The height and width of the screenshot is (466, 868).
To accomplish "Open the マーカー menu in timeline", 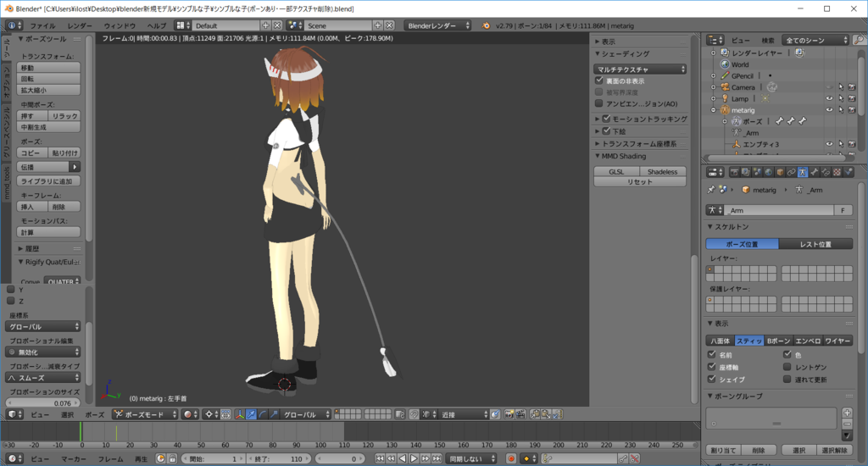I will pos(74,459).
